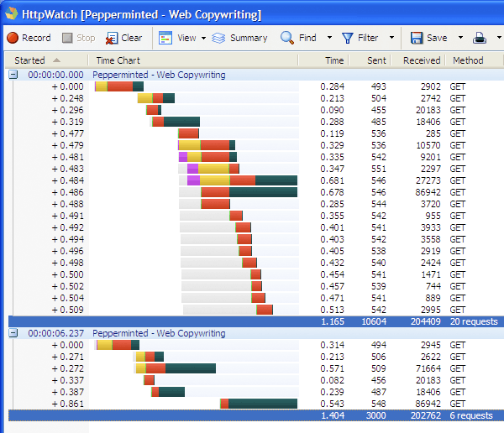Select the +0.488 request row

click(257, 204)
